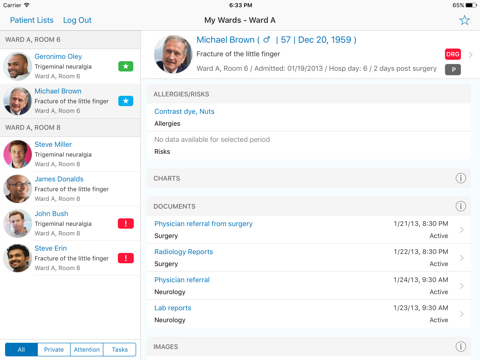This screenshot has width=480, height=360.
Task: Open Michael Brown's large profile photo
Action: 173,54
